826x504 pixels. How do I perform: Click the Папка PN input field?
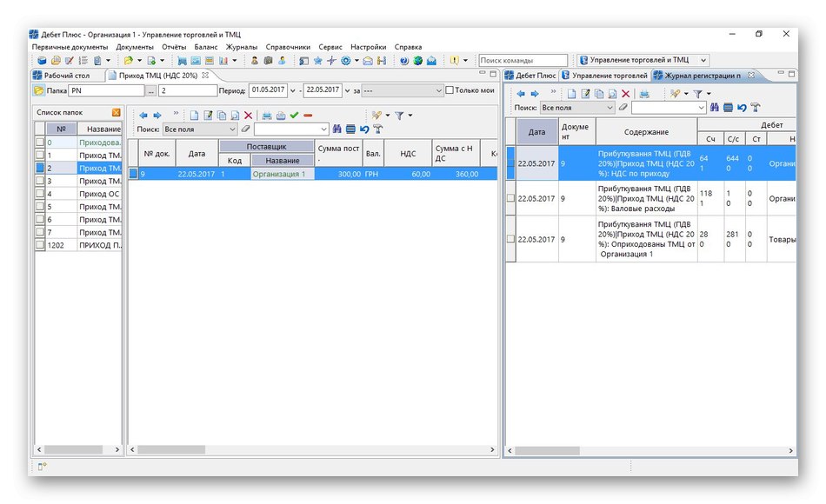107,90
